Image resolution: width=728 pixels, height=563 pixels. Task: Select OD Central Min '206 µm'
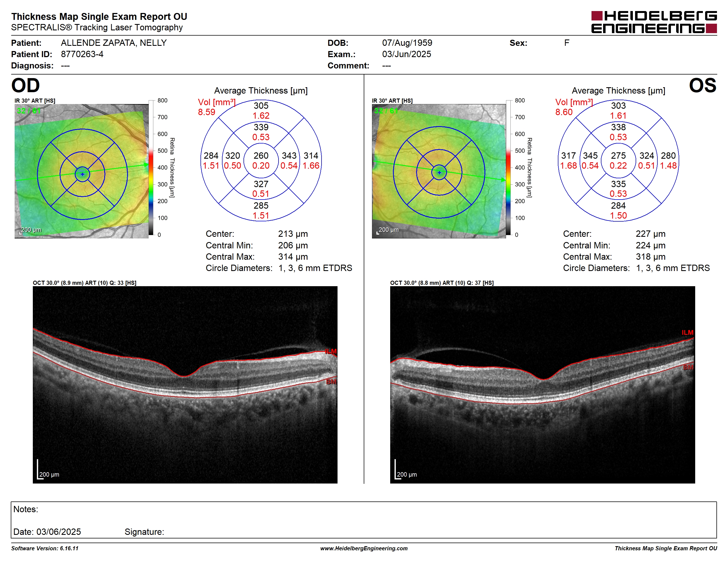click(293, 245)
